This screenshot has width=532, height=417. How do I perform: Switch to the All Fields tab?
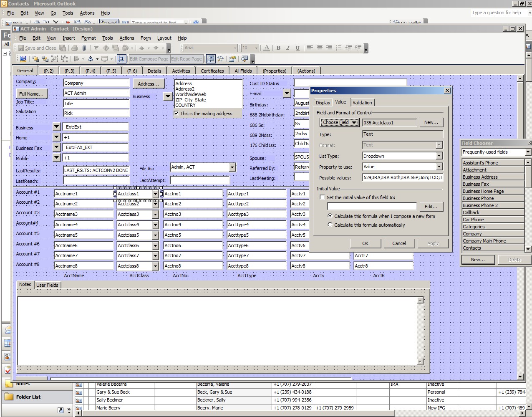[x=243, y=71]
